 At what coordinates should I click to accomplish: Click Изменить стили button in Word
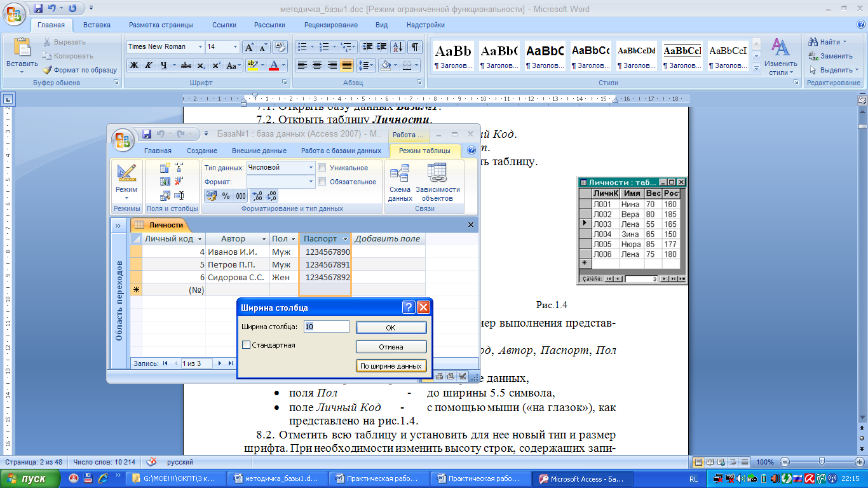[781, 56]
